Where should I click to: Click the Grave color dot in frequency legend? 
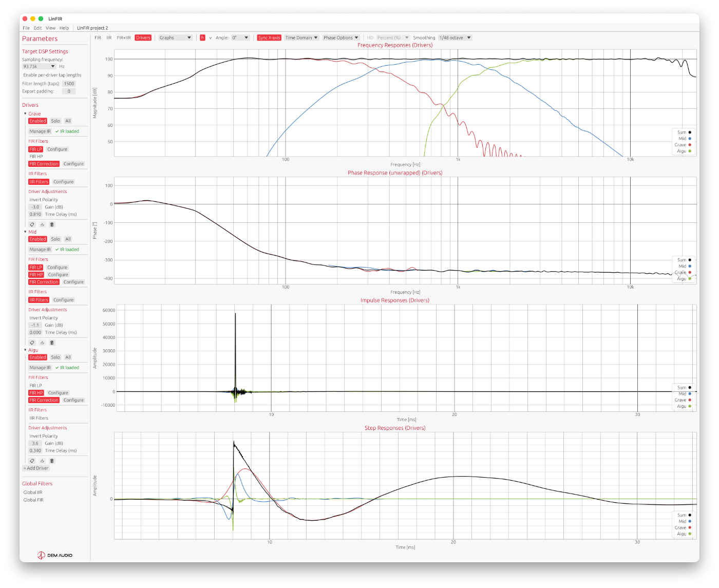(690, 145)
